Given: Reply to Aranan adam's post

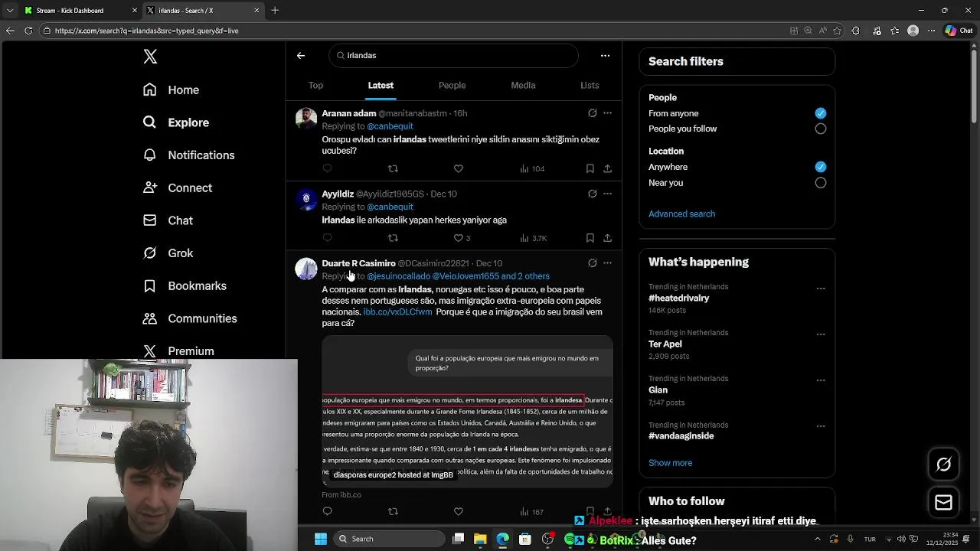Looking at the screenshot, I should [x=328, y=168].
